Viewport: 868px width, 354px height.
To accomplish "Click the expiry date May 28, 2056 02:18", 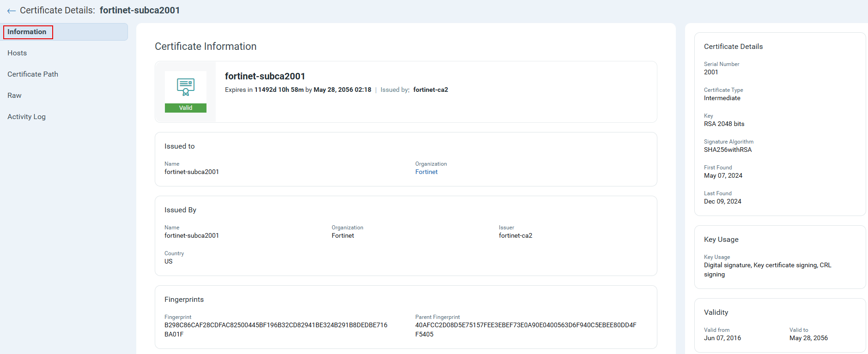I will pyautogui.click(x=342, y=90).
